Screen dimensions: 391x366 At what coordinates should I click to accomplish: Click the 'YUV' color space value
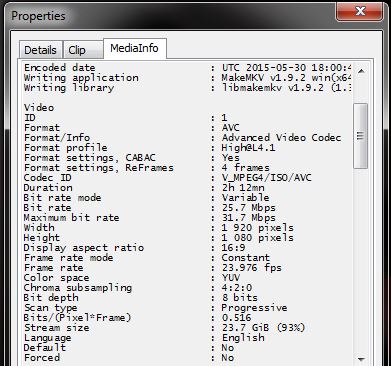coord(231,278)
